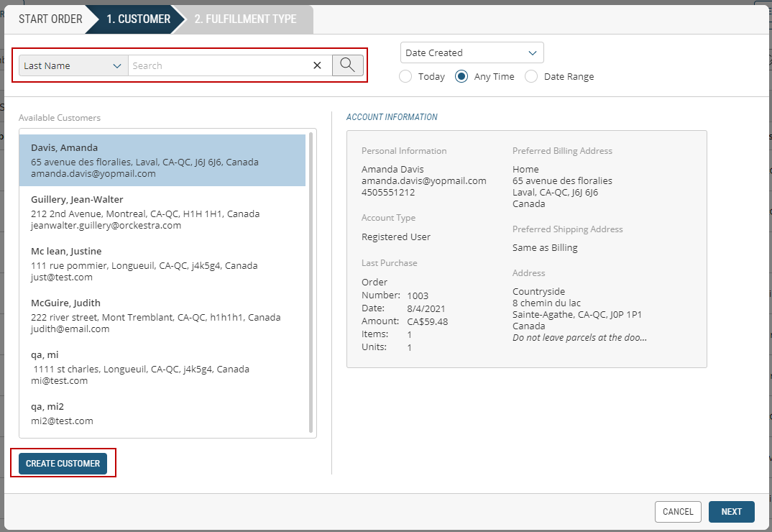Expand the Date Created dropdown

pyautogui.click(x=472, y=52)
